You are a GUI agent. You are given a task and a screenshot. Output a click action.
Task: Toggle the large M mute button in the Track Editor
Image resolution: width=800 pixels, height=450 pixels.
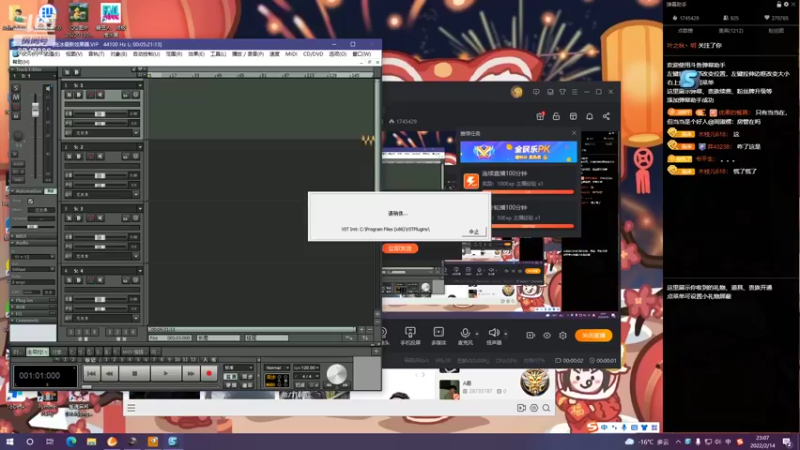(x=16, y=97)
